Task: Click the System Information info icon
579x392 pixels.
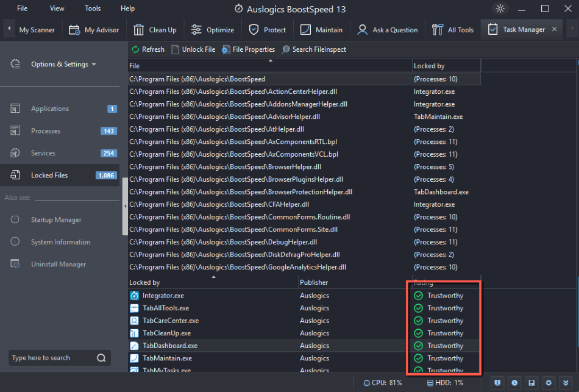Action: pyautogui.click(x=15, y=241)
